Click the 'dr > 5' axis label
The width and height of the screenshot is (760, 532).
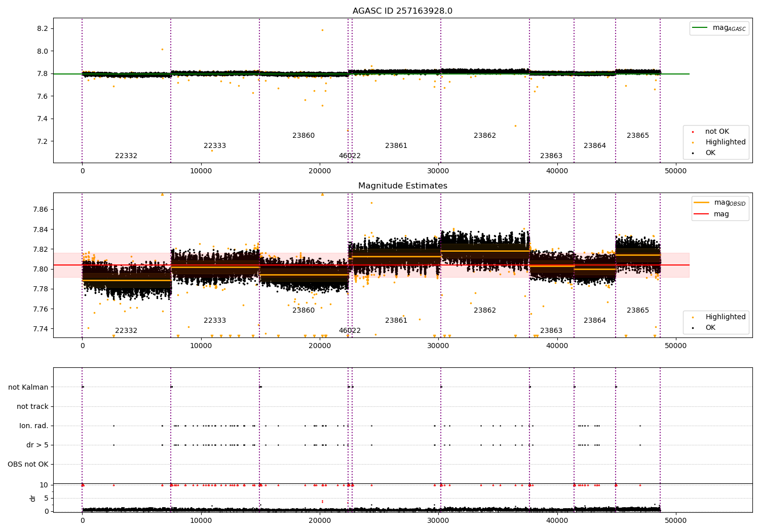coord(37,445)
